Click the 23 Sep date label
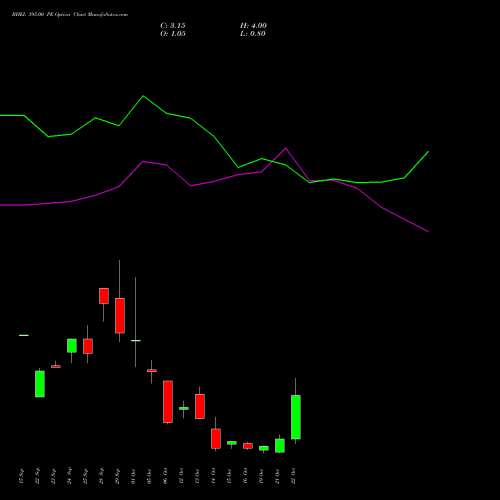Image resolution: width=500 pixels, height=500 pixels. [x=53, y=476]
